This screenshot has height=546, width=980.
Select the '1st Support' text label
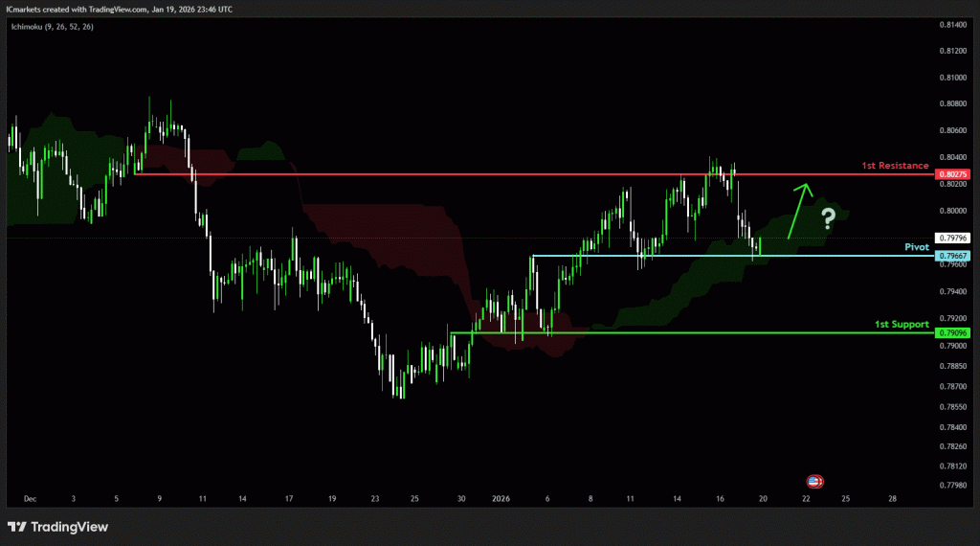tap(902, 324)
